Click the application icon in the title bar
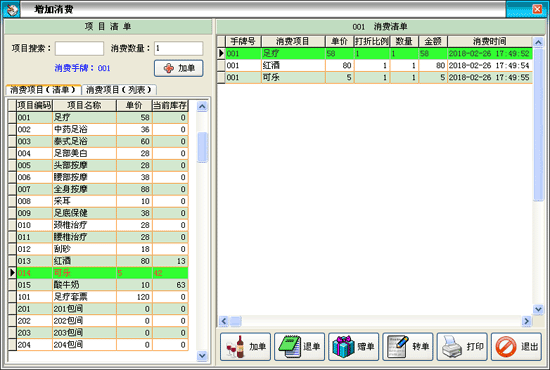Screen dimensions: 550x370 point(11,9)
